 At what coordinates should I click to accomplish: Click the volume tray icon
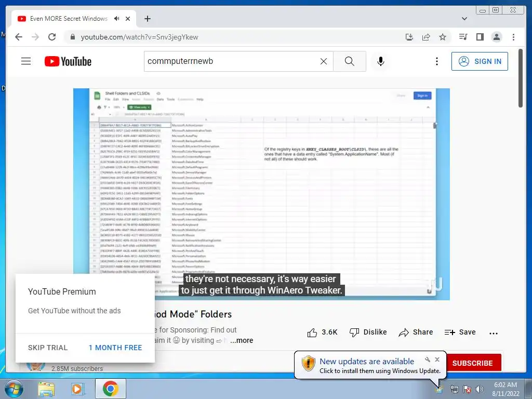tap(480, 389)
